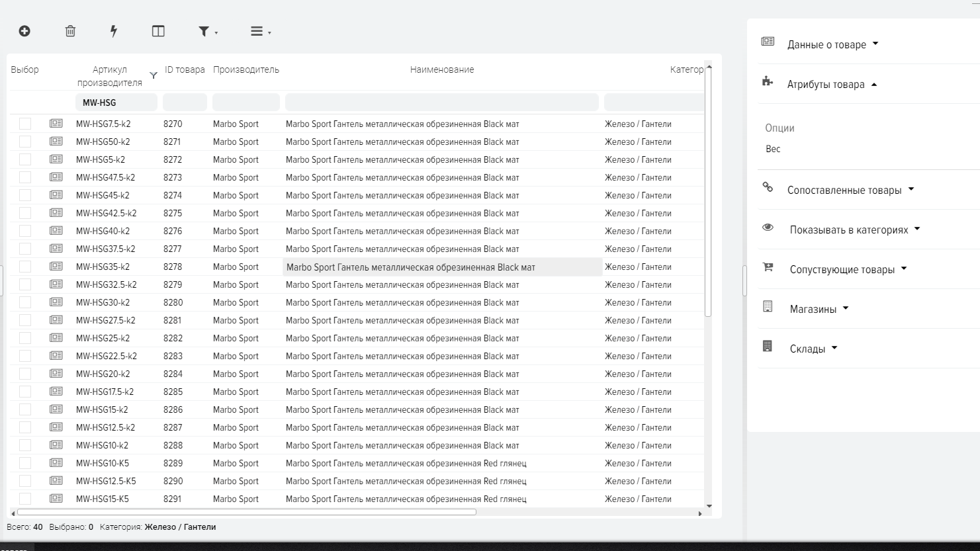
Task: Click the building icon beside Магазины
Action: (x=768, y=306)
